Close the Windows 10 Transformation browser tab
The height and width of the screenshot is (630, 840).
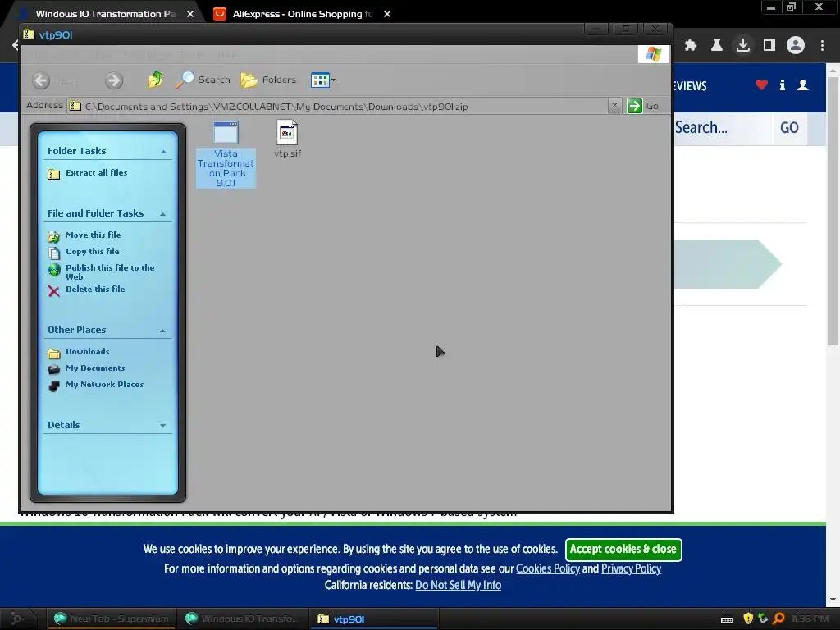point(190,14)
